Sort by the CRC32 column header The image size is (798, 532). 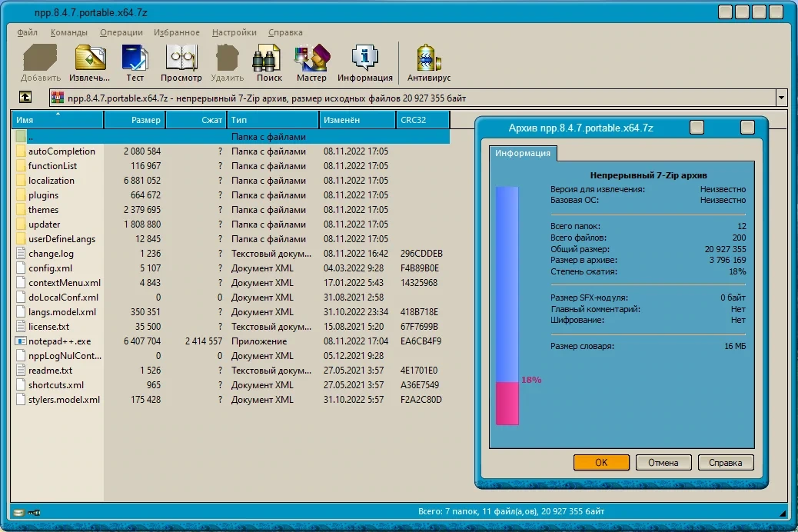tap(422, 120)
